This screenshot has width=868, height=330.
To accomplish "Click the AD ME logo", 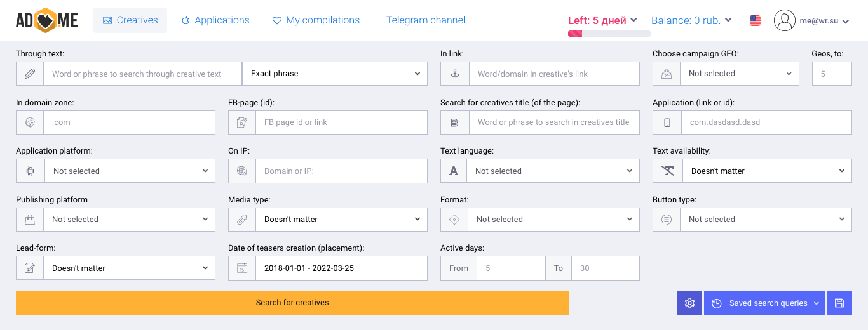I will (47, 21).
